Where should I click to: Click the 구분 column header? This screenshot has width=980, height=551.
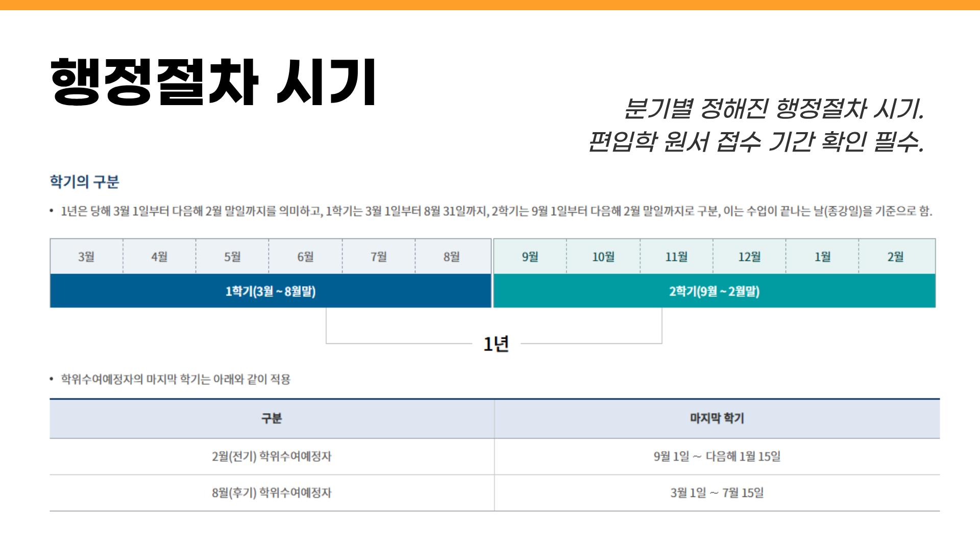pos(272,418)
